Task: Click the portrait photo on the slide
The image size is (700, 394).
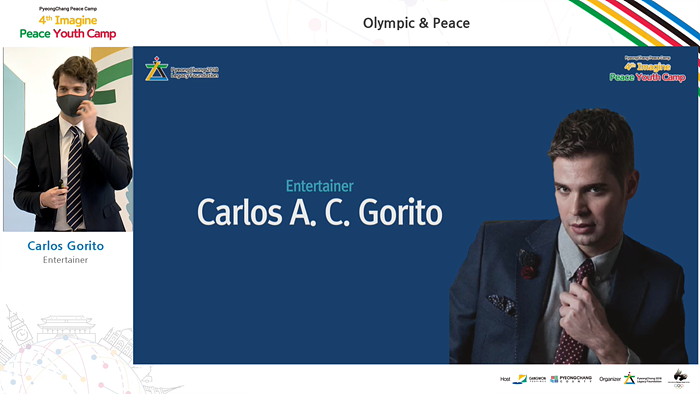Action: point(568,236)
